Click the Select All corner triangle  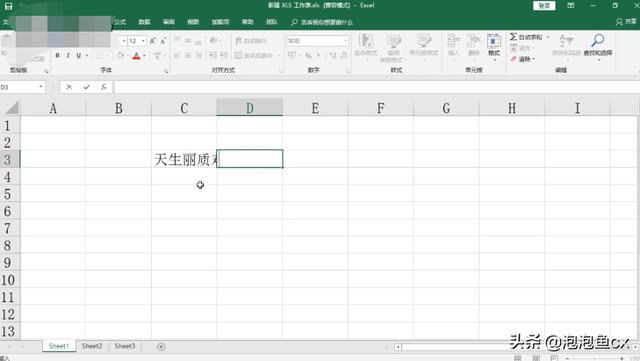click(12, 108)
